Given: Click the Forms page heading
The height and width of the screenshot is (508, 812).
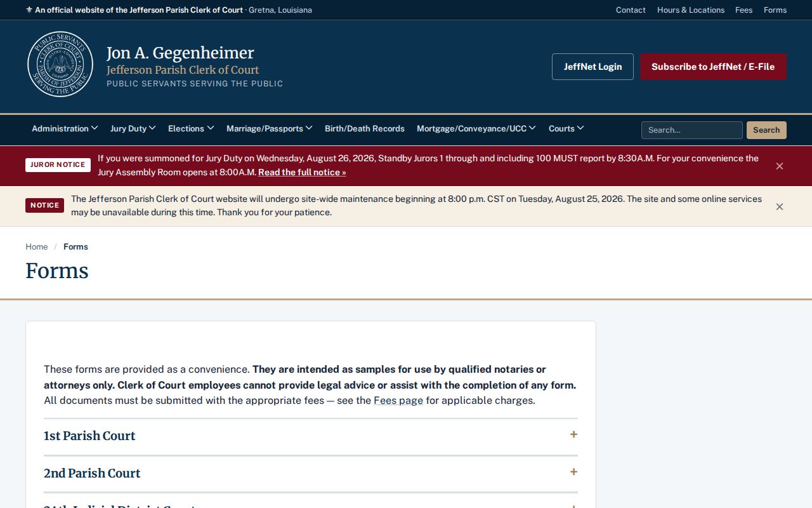Looking at the screenshot, I should pos(57,271).
